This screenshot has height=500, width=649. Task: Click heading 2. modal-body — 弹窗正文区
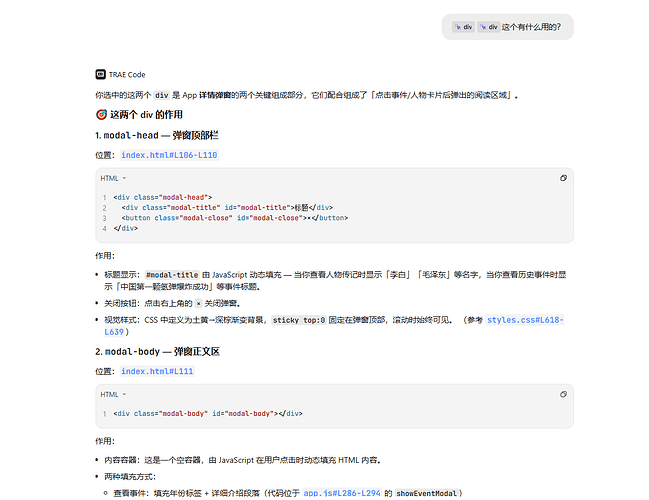pyautogui.click(x=157, y=352)
